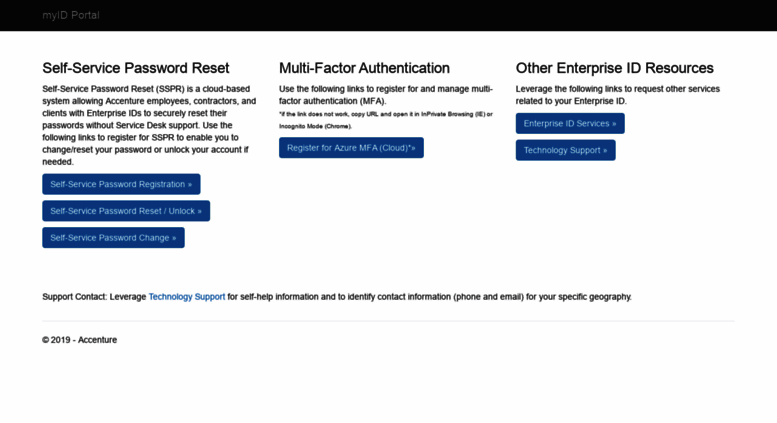Screen dimensions: 777x423
Task: Click the blue Technology Support button
Action: (565, 150)
